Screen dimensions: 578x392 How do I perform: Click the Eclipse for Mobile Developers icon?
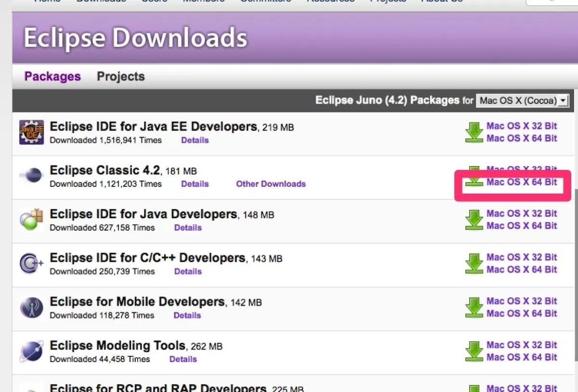tap(31, 308)
